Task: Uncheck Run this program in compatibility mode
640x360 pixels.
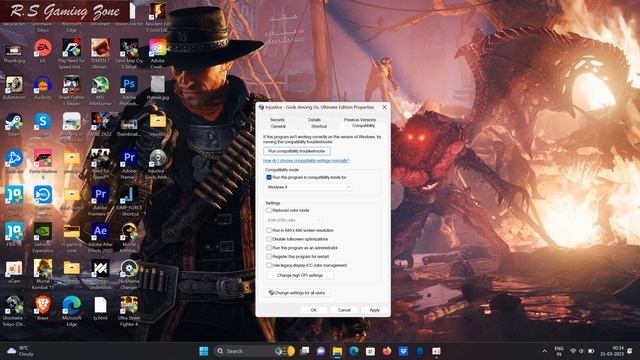Action: point(269,178)
